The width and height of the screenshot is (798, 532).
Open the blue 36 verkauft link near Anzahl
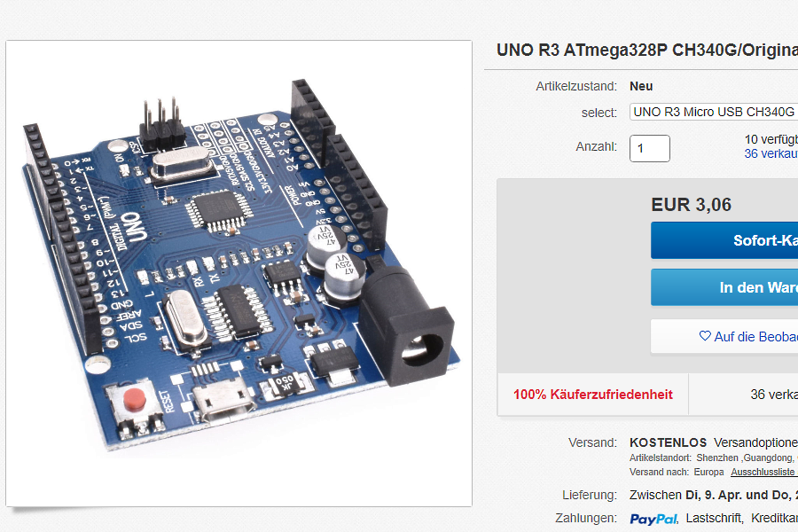point(771,153)
